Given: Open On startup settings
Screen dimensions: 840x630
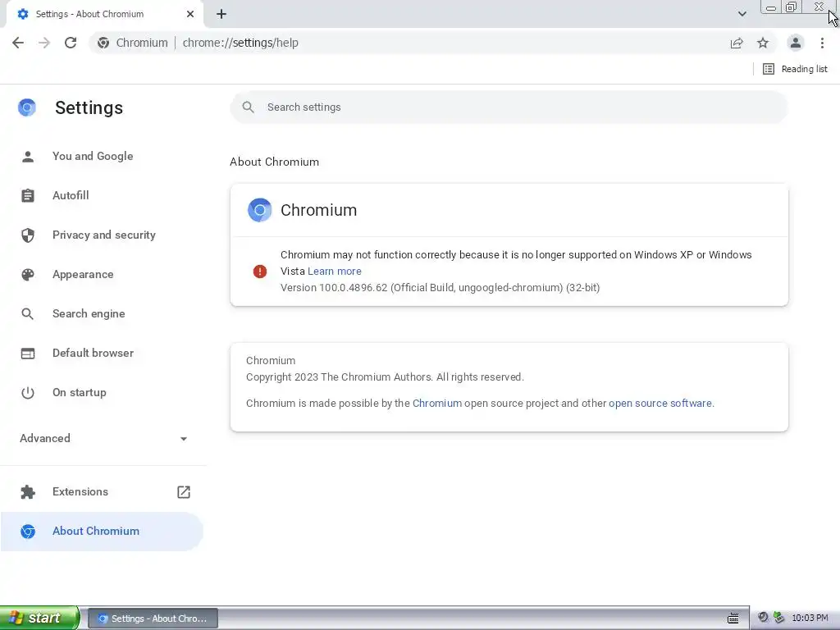Looking at the screenshot, I should click(x=102, y=393).
